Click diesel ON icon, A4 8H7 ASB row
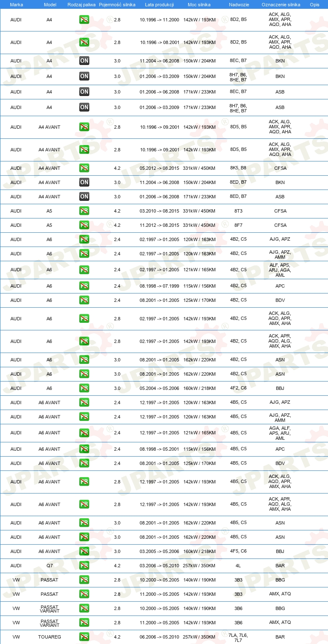Screen dimensions: 328x644 84,107
